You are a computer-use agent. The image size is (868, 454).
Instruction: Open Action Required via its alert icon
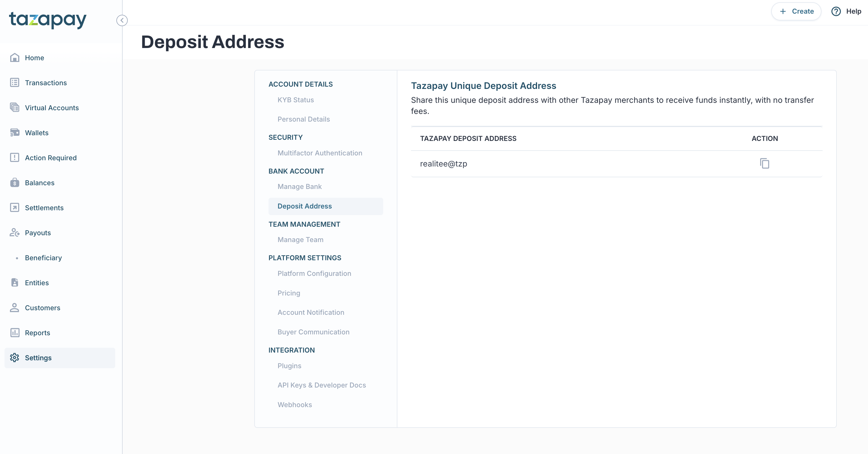15,157
